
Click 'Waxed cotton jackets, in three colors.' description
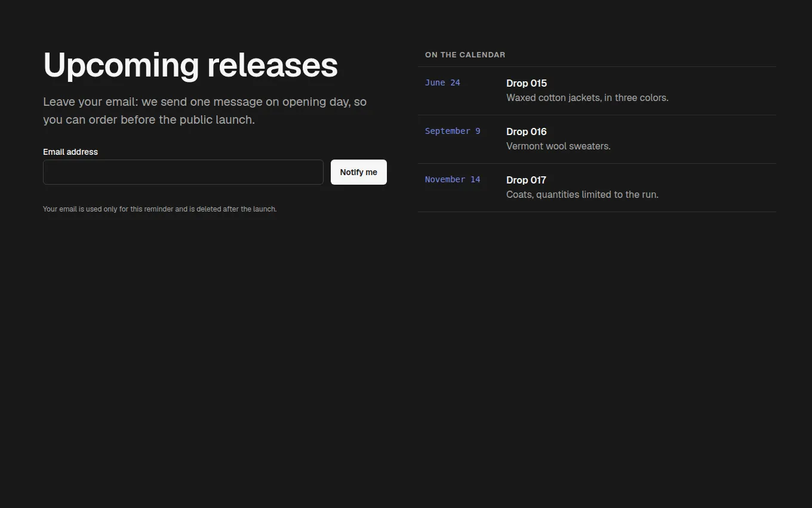click(588, 97)
